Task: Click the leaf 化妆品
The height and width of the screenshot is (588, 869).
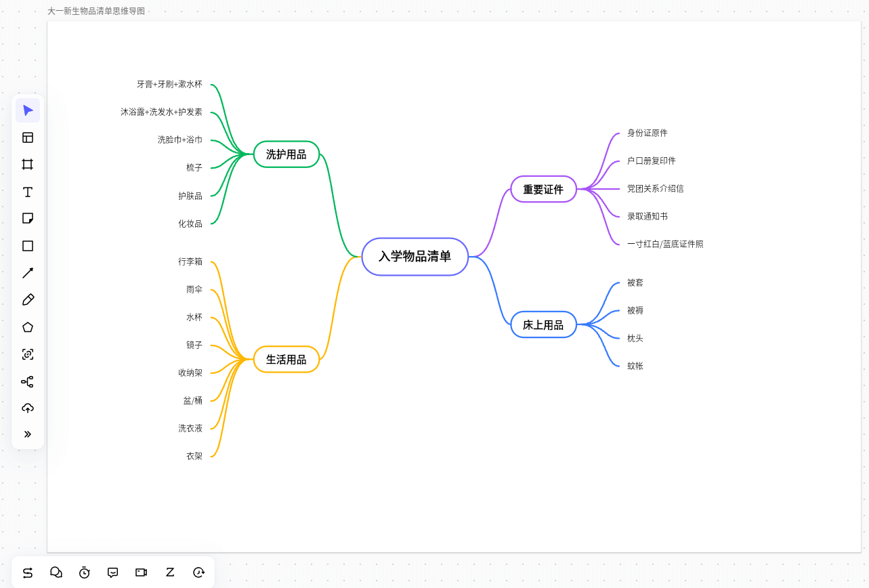Action: (x=190, y=224)
